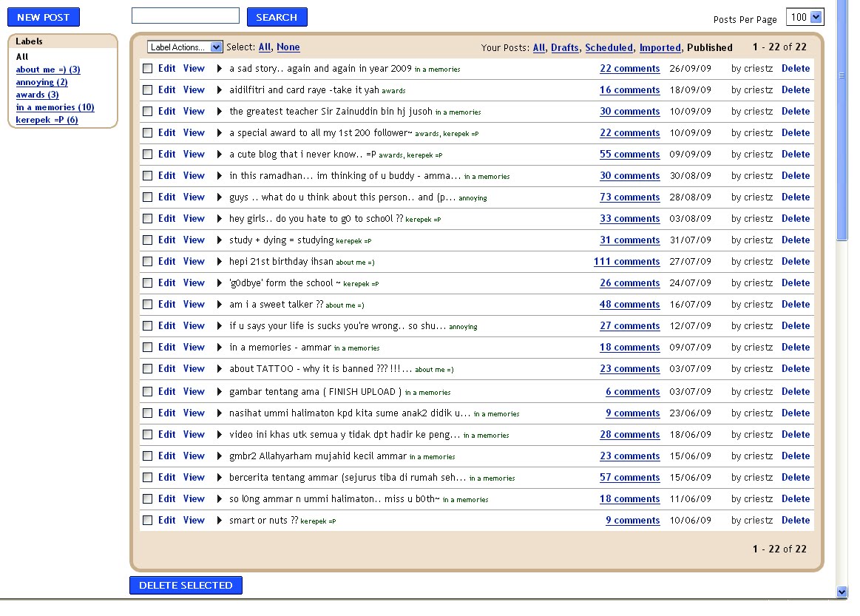Open the Posts Per Page dropdown
860x616 pixels.
click(x=805, y=17)
